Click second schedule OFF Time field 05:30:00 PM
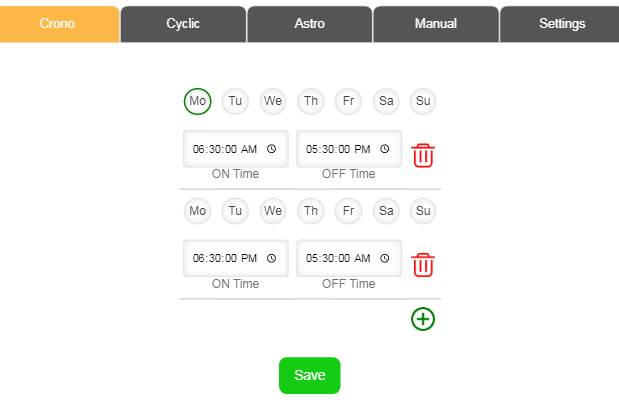The height and width of the screenshot is (403, 619). point(338,259)
